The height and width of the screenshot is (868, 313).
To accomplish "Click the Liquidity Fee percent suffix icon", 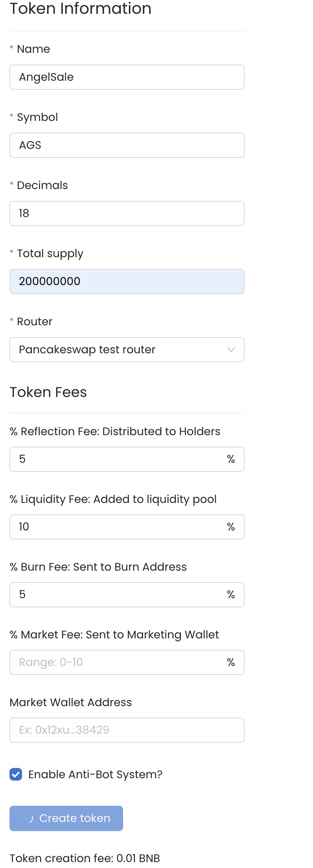I will click(231, 527).
